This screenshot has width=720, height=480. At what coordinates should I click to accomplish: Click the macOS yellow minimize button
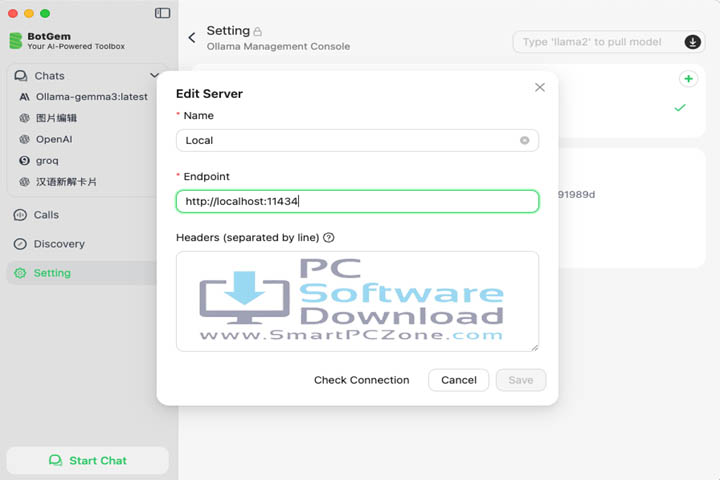pos(29,13)
